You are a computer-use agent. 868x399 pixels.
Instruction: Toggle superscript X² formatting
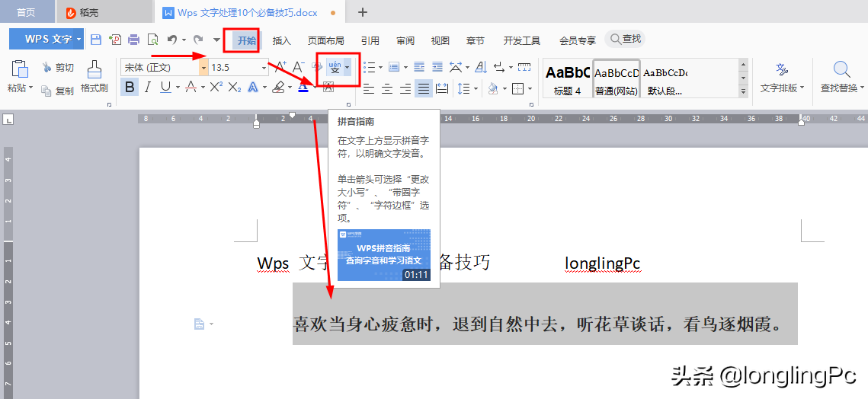(216, 87)
